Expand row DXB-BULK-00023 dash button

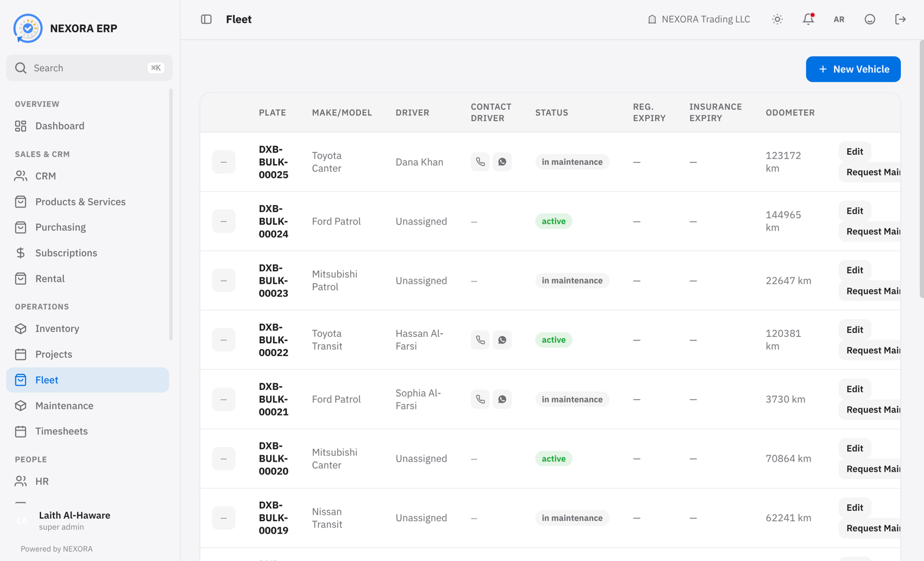pyautogui.click(x=223, y=281)
